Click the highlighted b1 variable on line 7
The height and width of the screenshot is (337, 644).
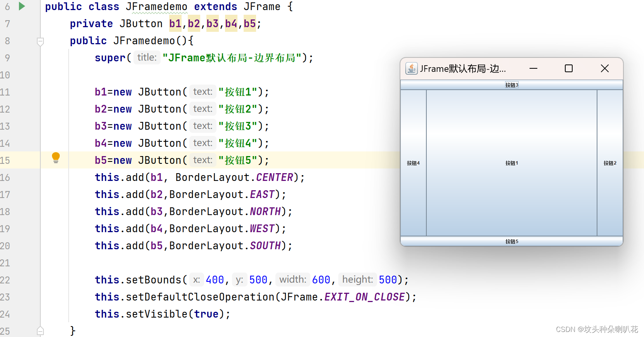tap(175, 24)
